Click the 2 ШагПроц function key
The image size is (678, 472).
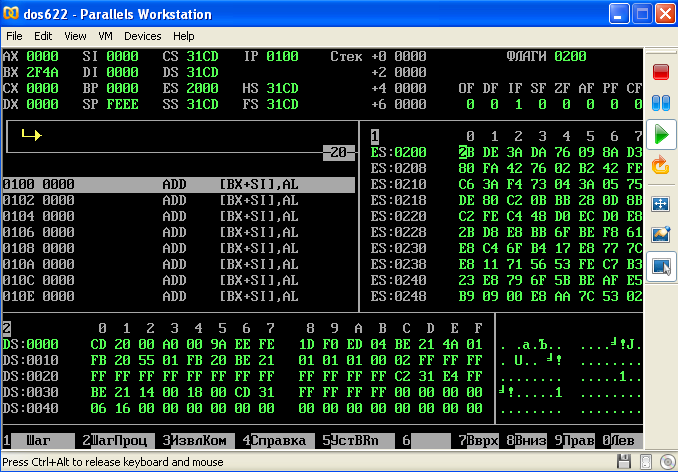(x=118, y=440)
